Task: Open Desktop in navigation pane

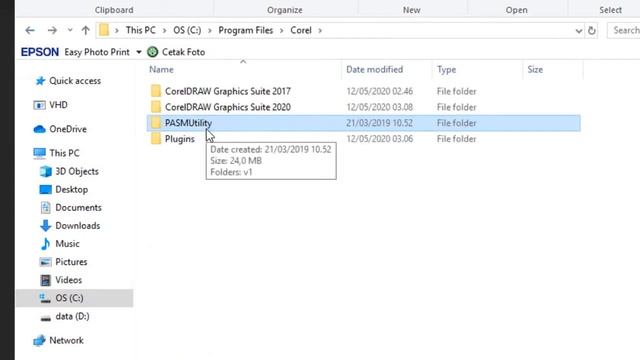Action: [x=72, y=189]
